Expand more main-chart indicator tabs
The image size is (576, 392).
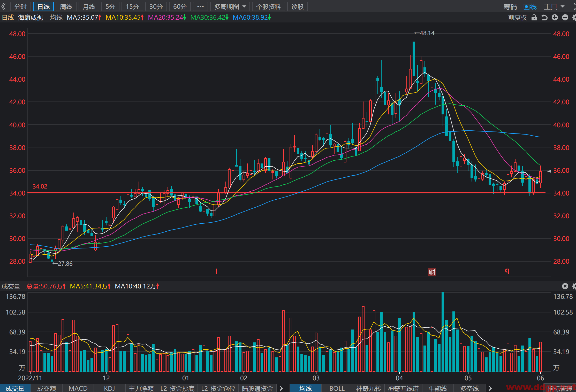(x=490, y=388)
